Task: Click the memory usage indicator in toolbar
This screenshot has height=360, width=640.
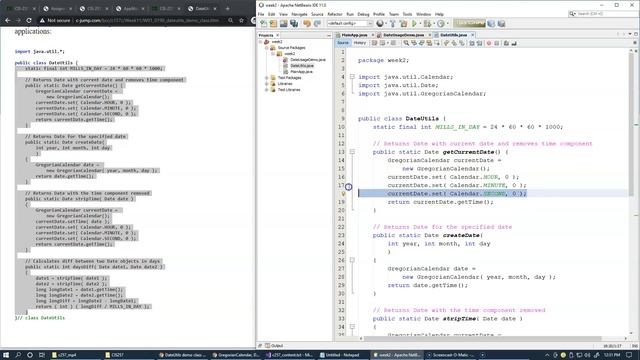Action: tap(470, 23)
